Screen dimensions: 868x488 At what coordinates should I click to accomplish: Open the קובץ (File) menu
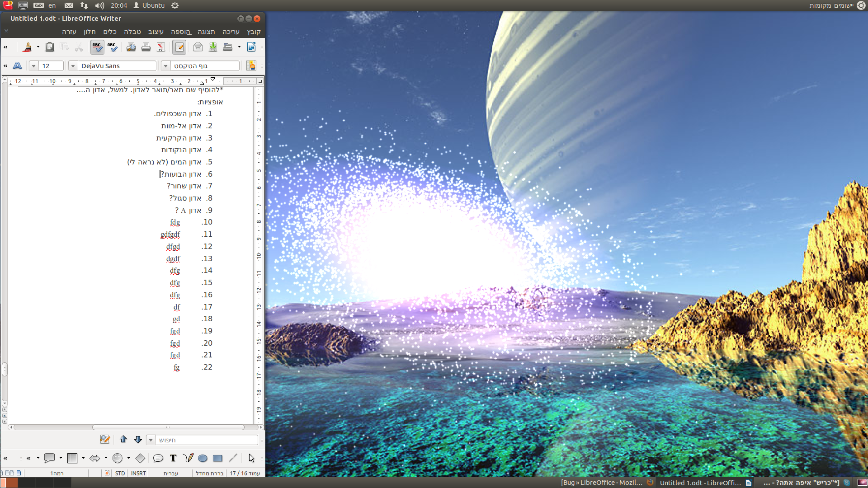(254, 32)
